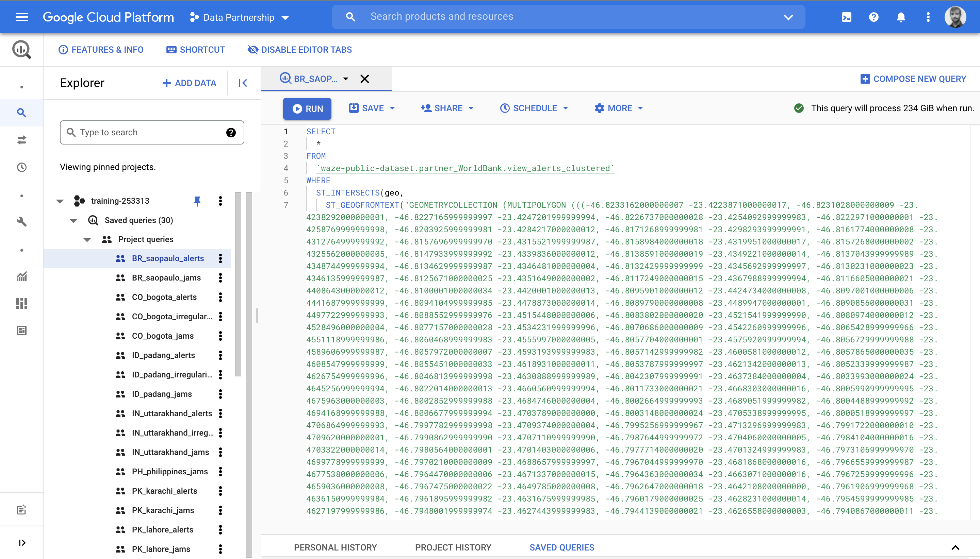The width and height of the screenshot is (980, 559).
Task: Unpin the training-253313 project
Action: click(197, 201)
